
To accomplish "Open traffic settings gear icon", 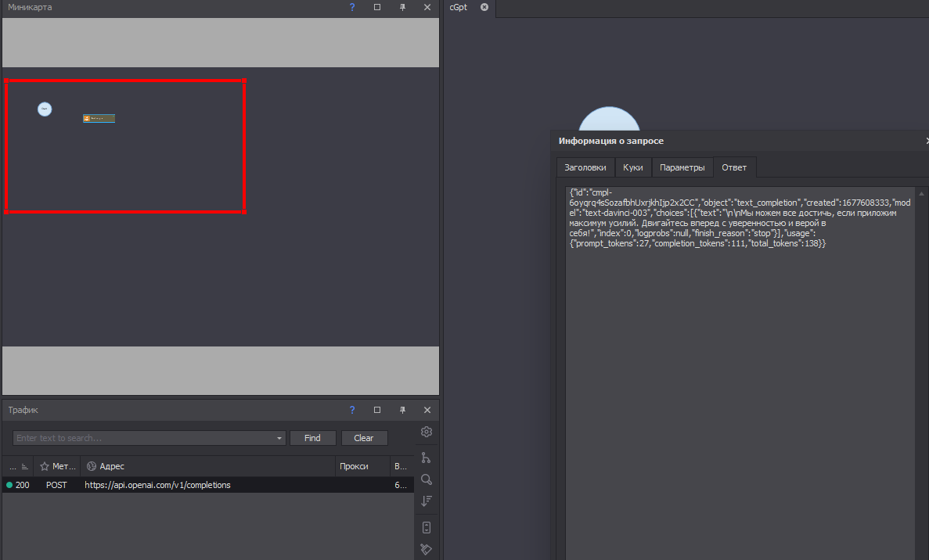I will [x=427, y=432].
